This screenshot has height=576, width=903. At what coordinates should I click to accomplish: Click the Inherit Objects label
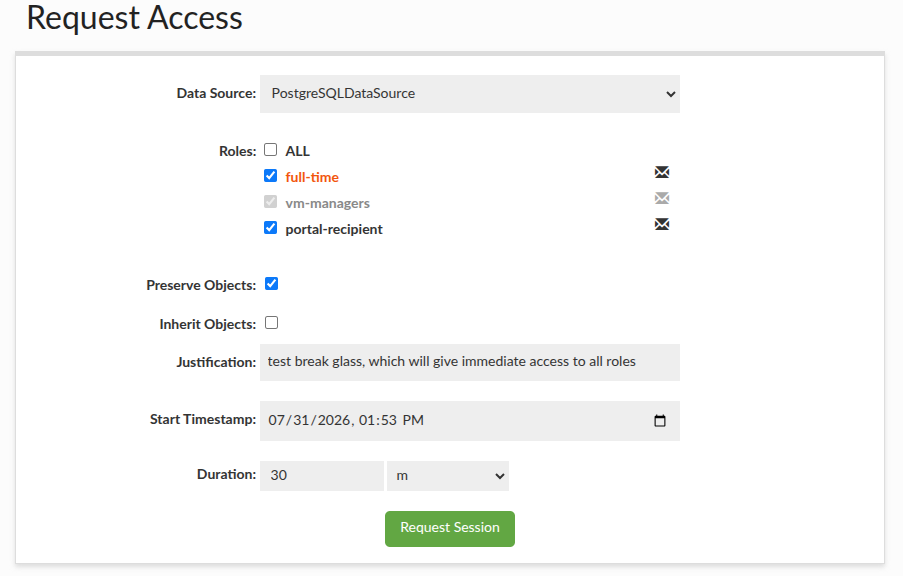pyautogui.click(x=208, y=324)
